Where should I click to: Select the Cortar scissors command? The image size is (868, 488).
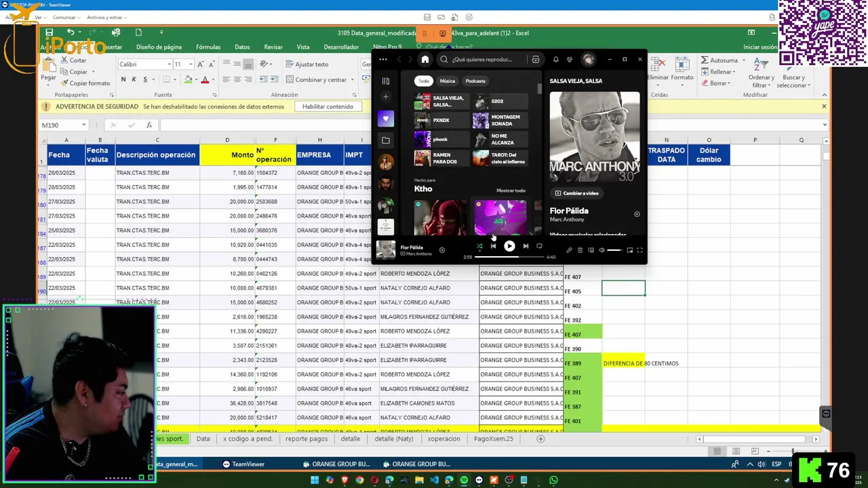point(73,60)
